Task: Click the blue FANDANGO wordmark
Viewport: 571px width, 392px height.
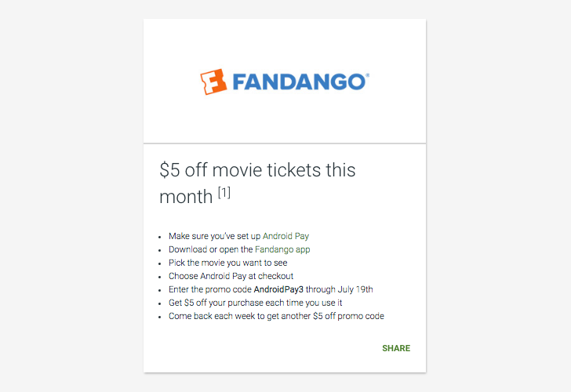Action: 296,82
